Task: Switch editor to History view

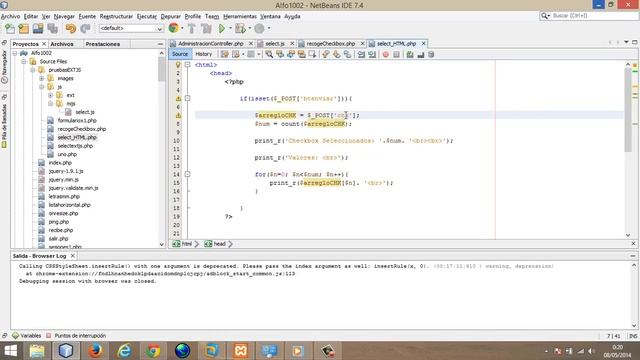Action: pyautogui.click(x=203, y=54)
